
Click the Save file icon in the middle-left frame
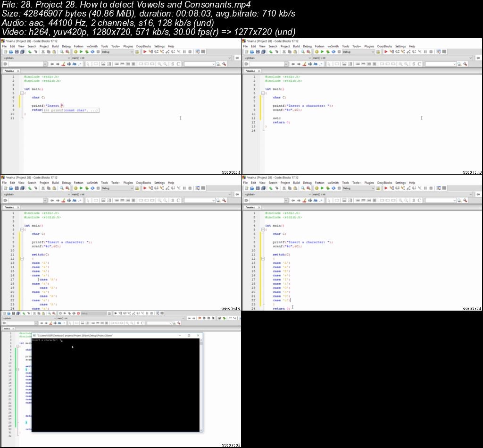[17, 188]
